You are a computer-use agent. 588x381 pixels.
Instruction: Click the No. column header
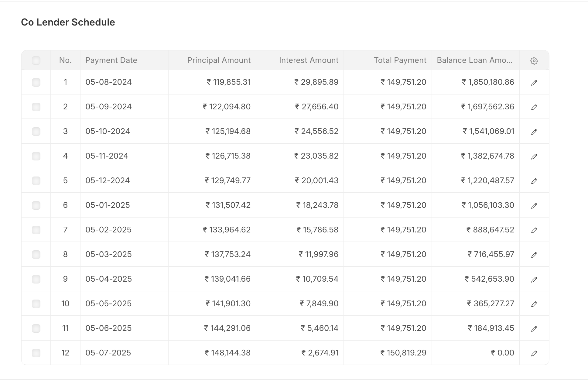tap(65, 60)
